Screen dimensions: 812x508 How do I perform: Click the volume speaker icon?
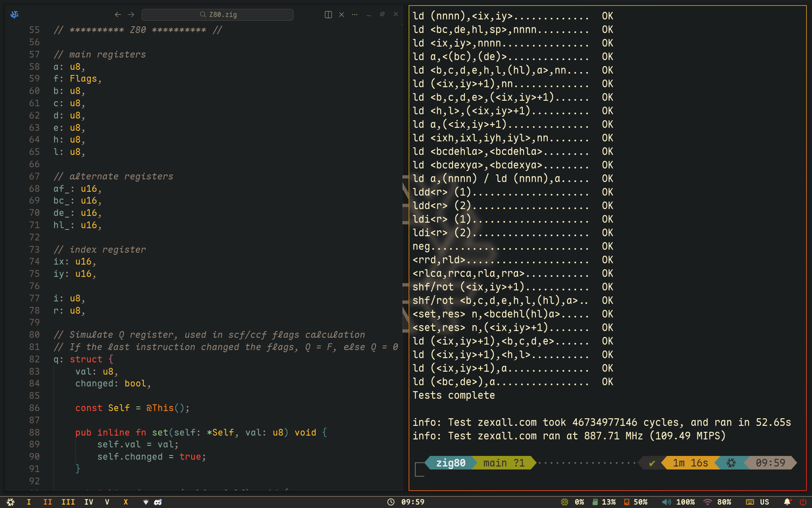(667, 502)
